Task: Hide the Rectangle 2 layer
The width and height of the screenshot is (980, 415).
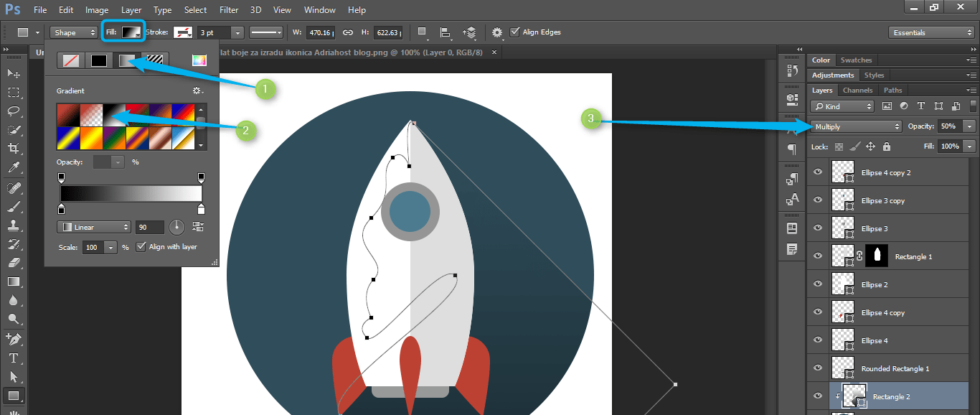Action: pyautogui.click(x=818, y=396)
